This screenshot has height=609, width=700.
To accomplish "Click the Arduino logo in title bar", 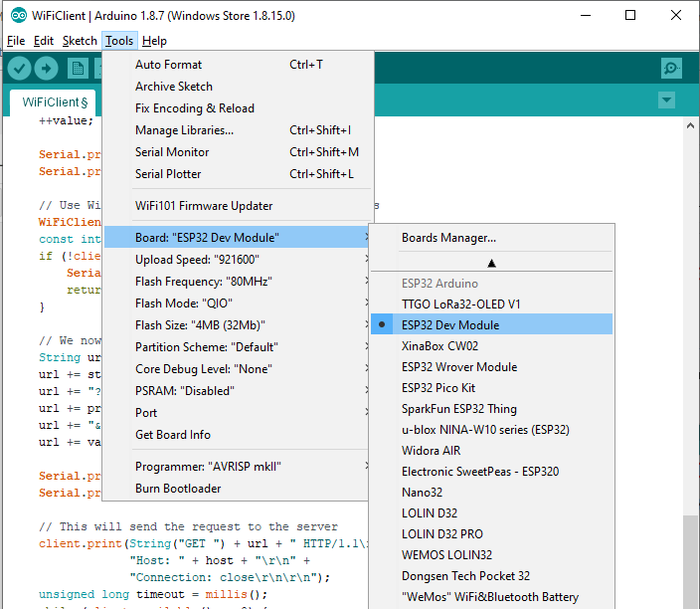I will (19, 16).
